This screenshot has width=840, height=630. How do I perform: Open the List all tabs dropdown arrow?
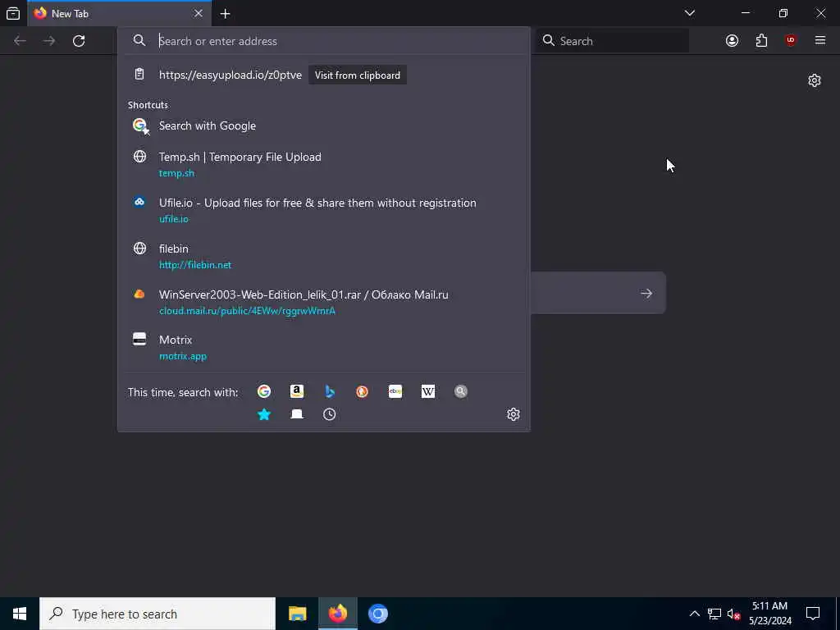pos(689,13)
